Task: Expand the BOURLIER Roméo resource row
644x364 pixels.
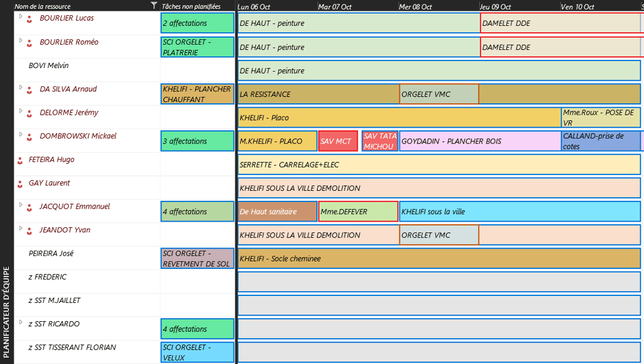Action: click(21, 40)
